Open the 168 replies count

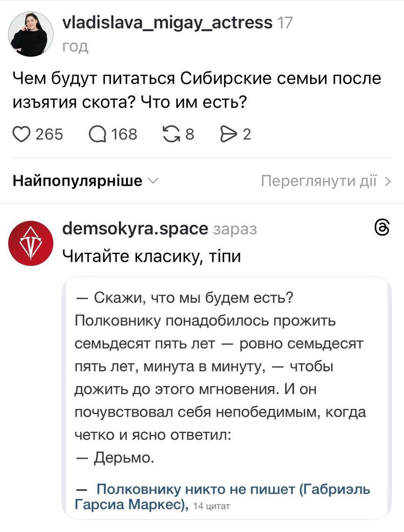pos(124,133)
